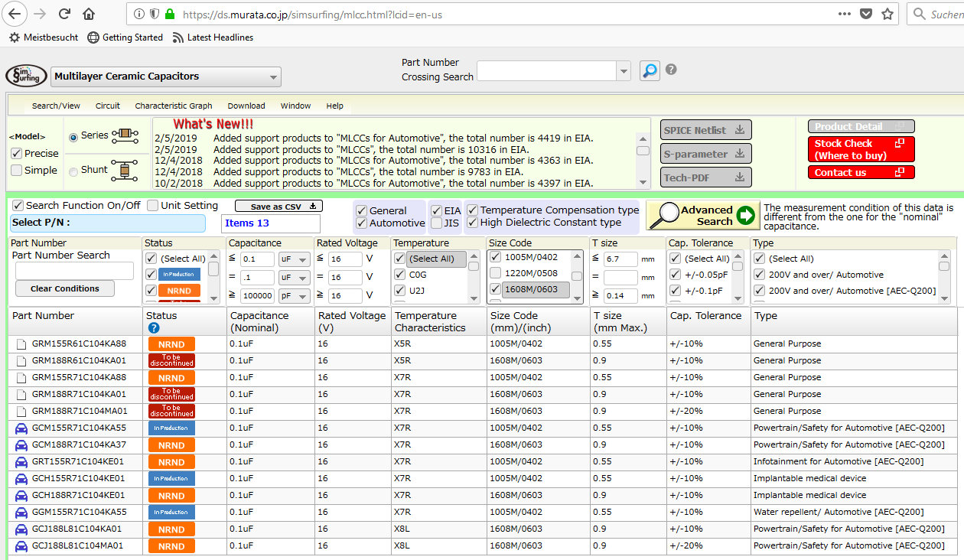The image size is (964, 560).
Task: Click the document icon for GRM188R61C104KA01
Action: [x=21, y=360]
